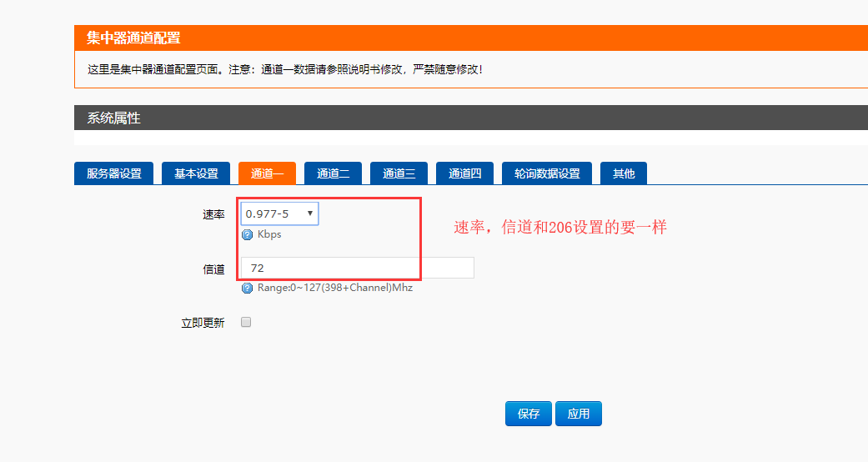Click the Range:0~127(398+Channel)Mhz hint text
This screenshot has height=462, width=868.
[334, 288]
